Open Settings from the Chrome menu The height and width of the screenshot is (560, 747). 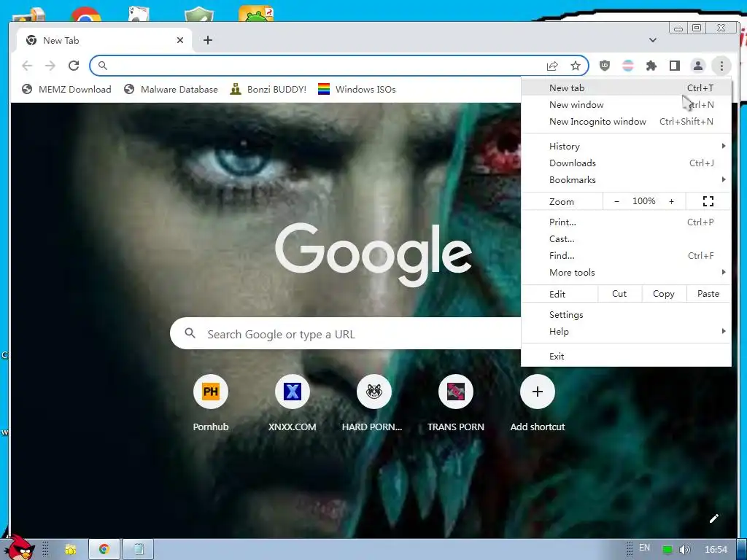tap(626, 315)
